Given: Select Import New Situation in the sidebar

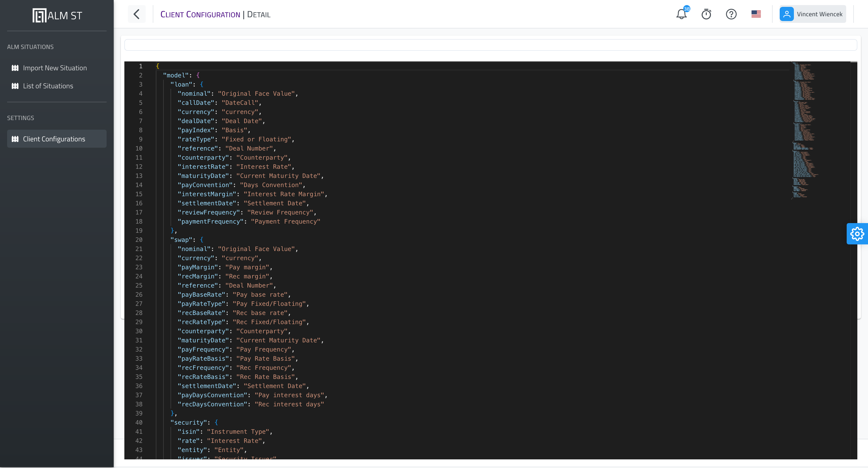Looking at the screenshot, I should pos(55,68).
